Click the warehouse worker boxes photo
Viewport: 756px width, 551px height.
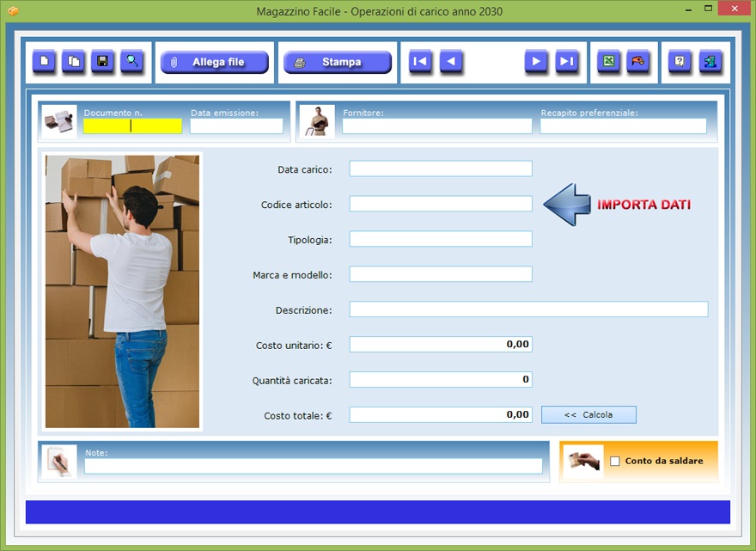[122, 291]
